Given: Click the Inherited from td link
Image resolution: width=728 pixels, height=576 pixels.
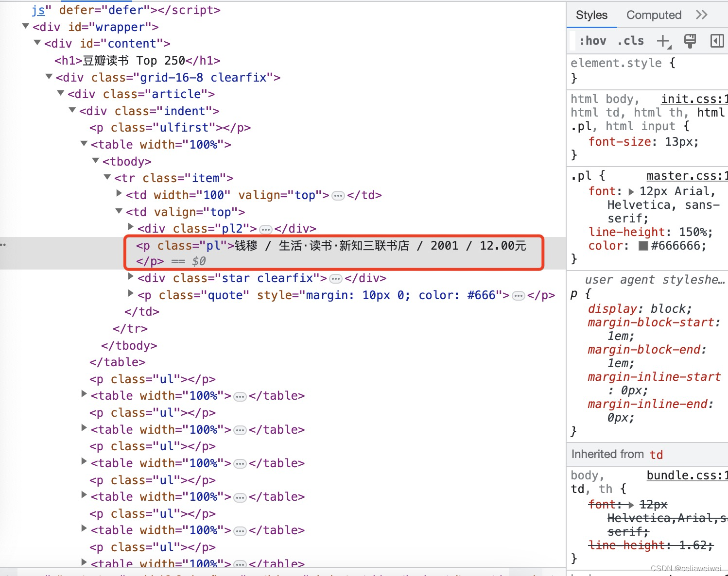Looking at the screenshot, I should click(x=656, y=455).
